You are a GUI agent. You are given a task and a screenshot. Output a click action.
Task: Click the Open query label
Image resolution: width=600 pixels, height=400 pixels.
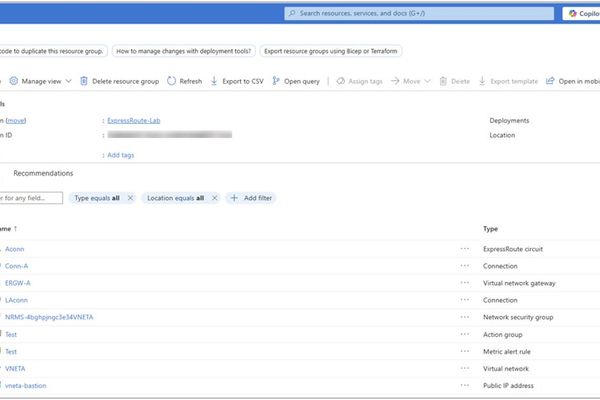pyautogui.click(x=302, y=81)
